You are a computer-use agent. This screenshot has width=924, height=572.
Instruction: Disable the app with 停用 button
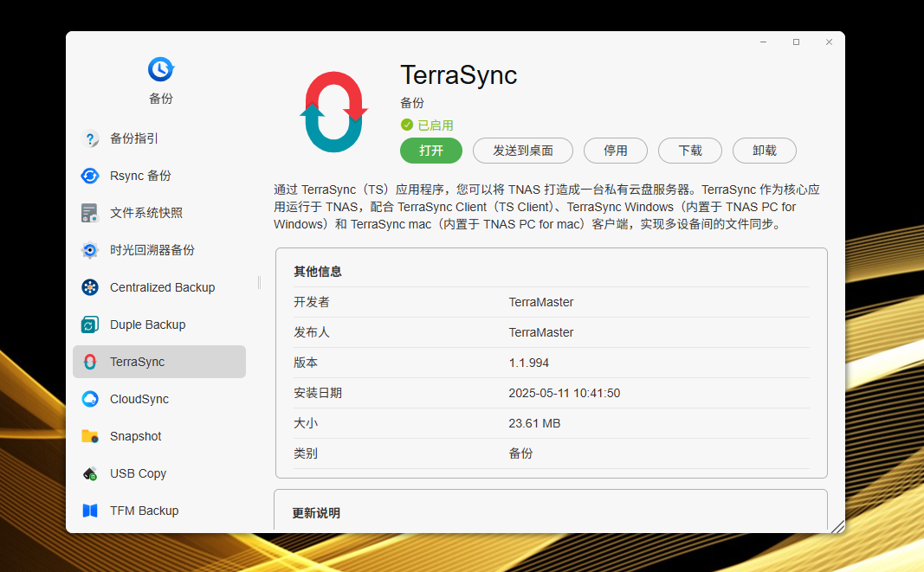pyautogui.click(x=616, y=151)
